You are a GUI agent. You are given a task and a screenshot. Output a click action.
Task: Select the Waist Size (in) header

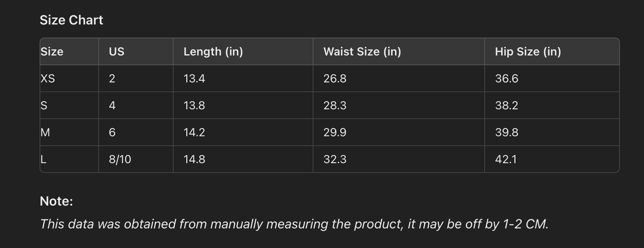click(362, 52)
